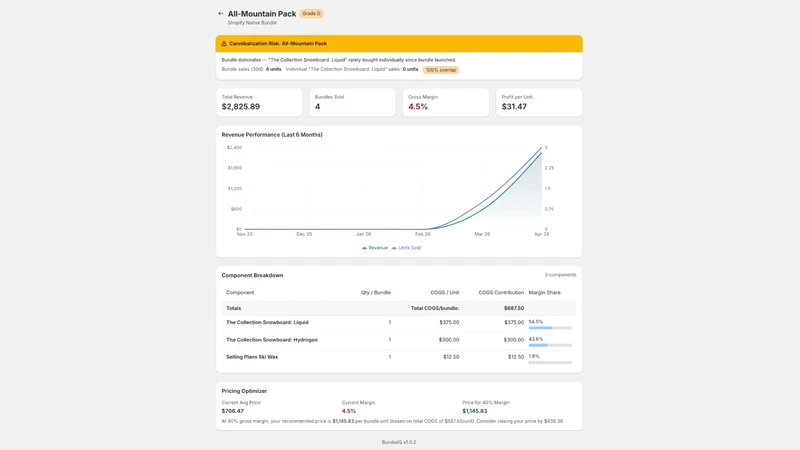Click the Total Revenue card showing $2,825.89
Screen dimensions: 800x450
click(259, 103)
